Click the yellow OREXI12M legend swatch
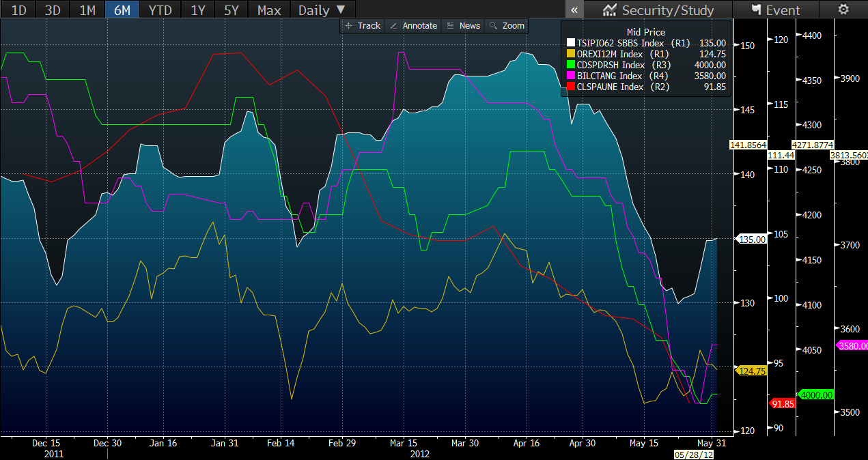868x460 pixels. click(x=571, y=54)
